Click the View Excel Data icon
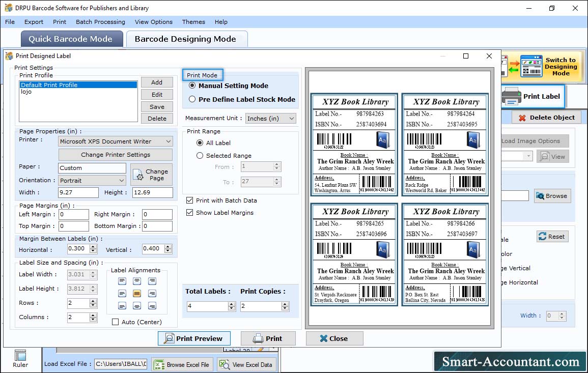This screenshot has height=373, width=588. (x=224, y=364)
